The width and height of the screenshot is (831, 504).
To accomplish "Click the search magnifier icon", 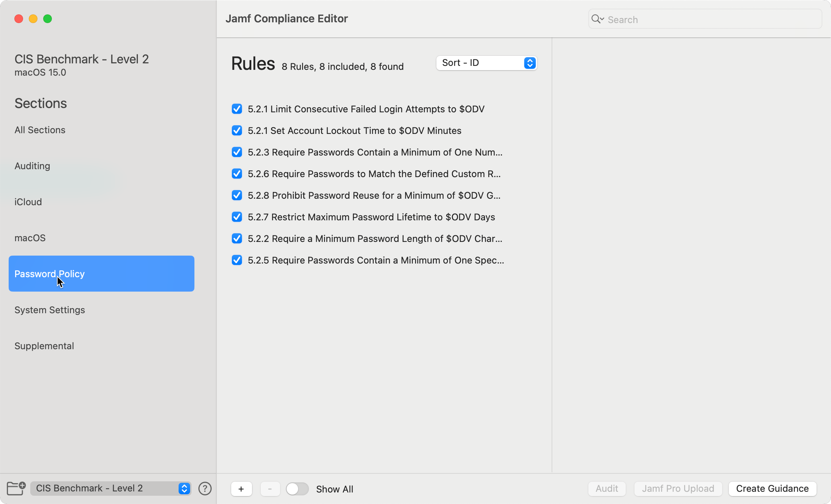I will tap(596, 19).
